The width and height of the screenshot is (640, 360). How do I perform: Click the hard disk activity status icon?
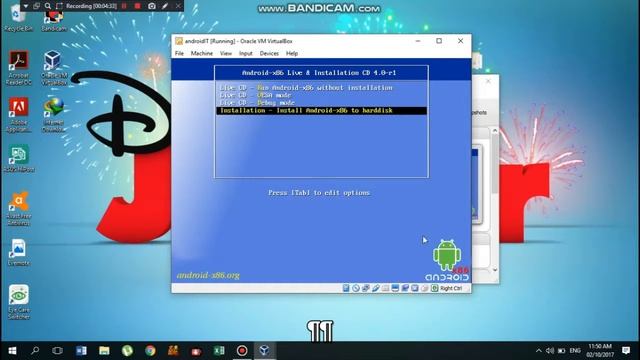(346, 288)
